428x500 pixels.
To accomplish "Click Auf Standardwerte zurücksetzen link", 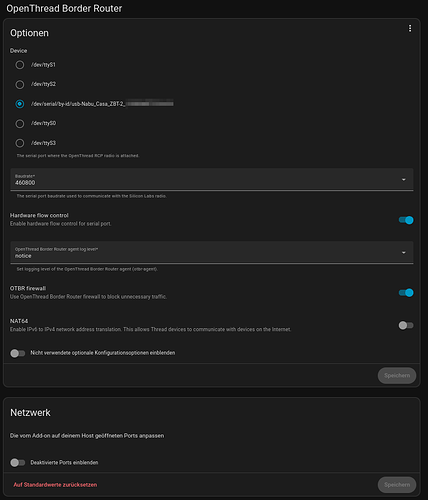I will tap(55, 485).
